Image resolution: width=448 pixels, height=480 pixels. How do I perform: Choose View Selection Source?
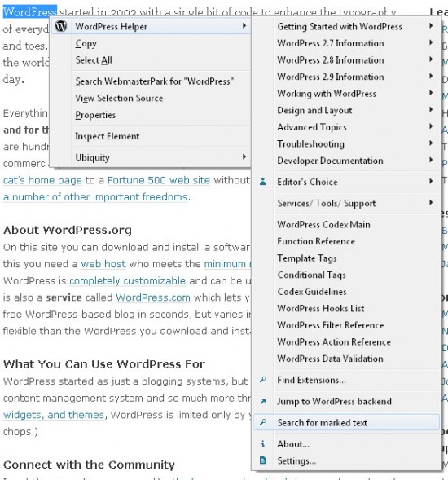151,99
